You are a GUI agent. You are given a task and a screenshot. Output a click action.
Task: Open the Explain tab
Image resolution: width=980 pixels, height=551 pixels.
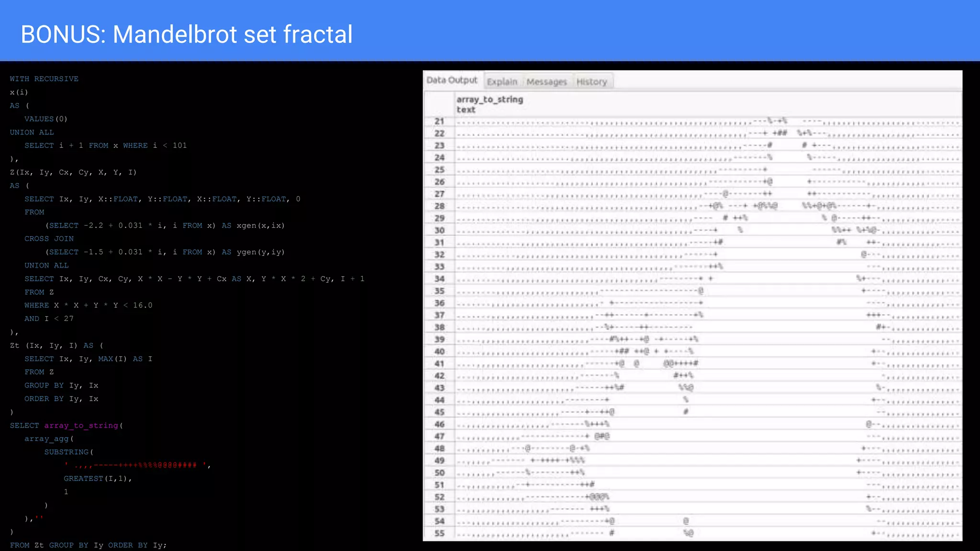click(x=502, y=82)
